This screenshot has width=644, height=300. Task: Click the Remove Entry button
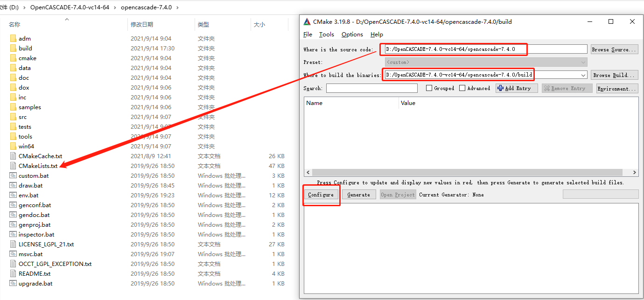pyautogui.click(x=567, y=88)
